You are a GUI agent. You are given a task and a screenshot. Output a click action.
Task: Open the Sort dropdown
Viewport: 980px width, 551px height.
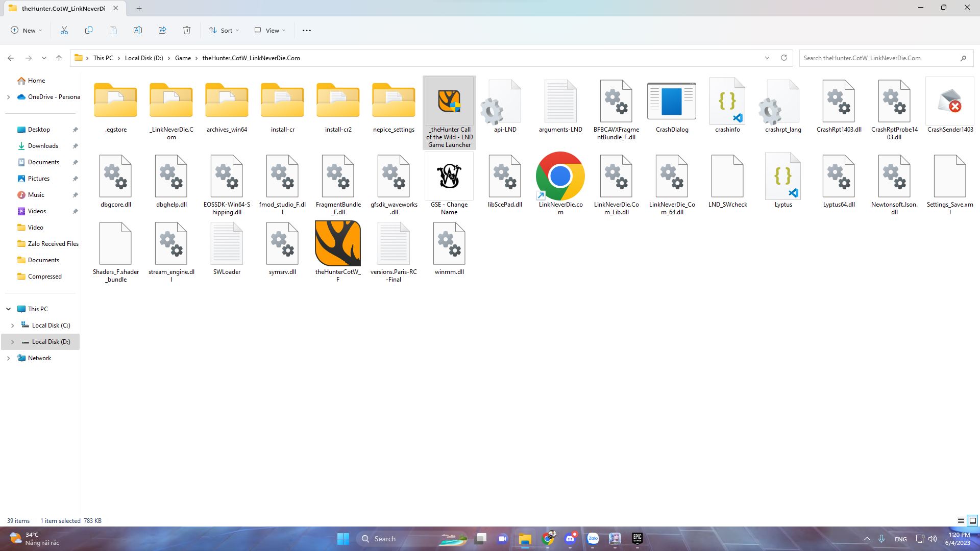(x=224, y=30)
